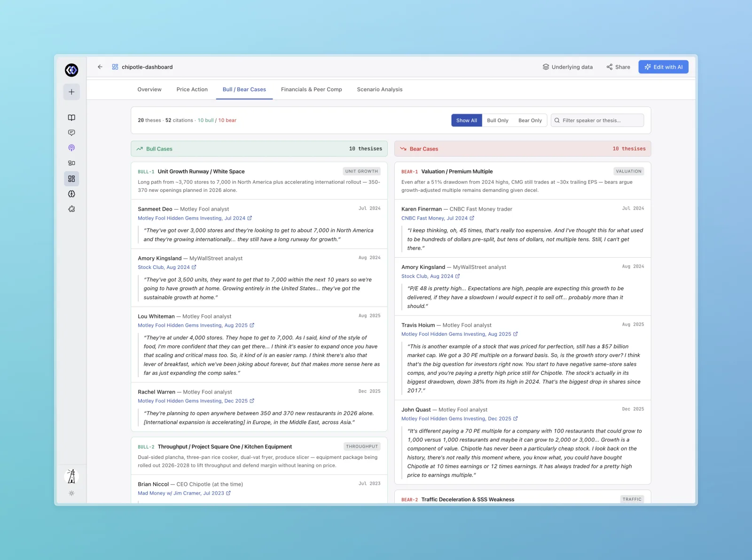Image resolution: width=752 pixels, height=560 pixels.
Task: Click the Valuation / Premium Multiple title
Action: [x=457, y=172]
